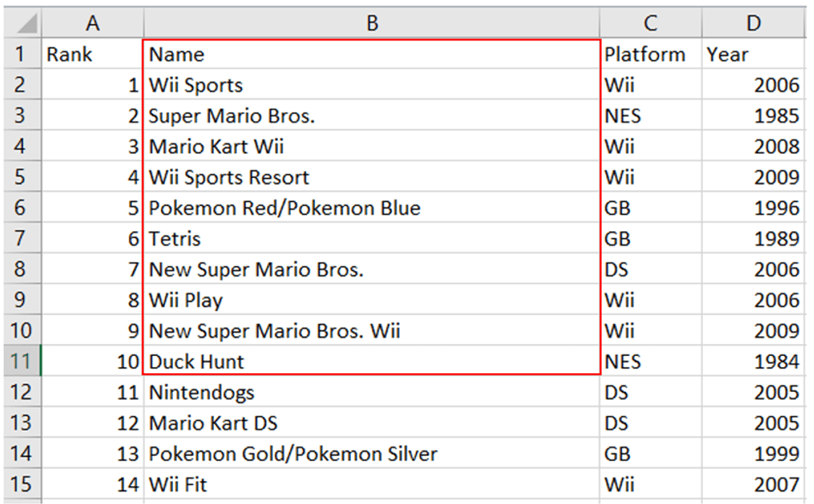Select row 7 header

(21, 238)
